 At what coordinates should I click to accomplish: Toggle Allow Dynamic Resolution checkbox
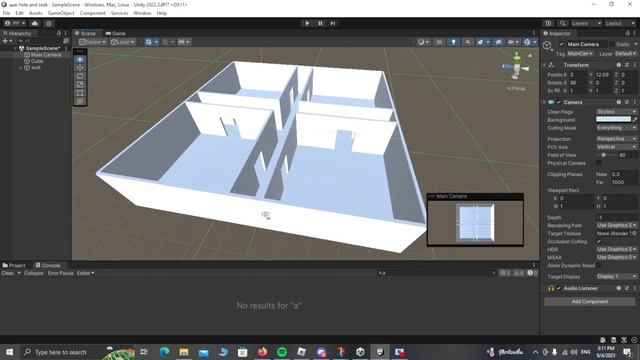(599, 265)
